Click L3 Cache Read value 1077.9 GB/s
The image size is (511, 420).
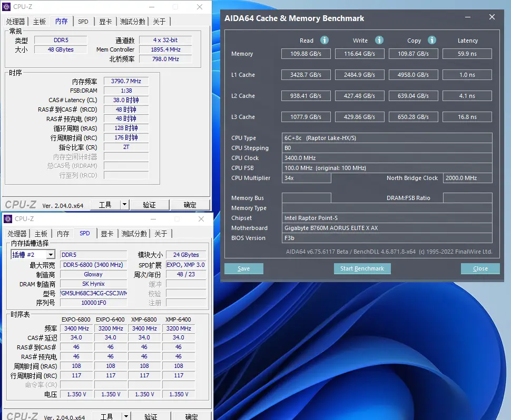point(306,117)
